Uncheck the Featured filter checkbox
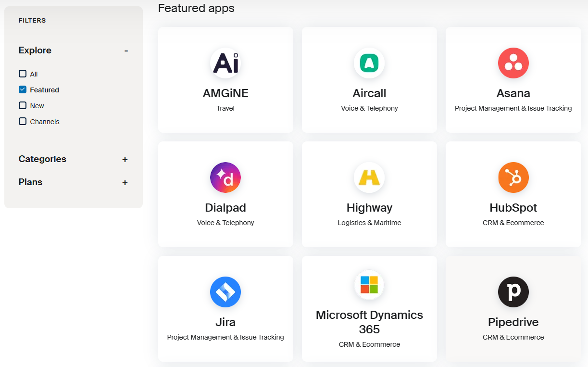This screenshot has height=367, width=588. (x=23, y=89)
